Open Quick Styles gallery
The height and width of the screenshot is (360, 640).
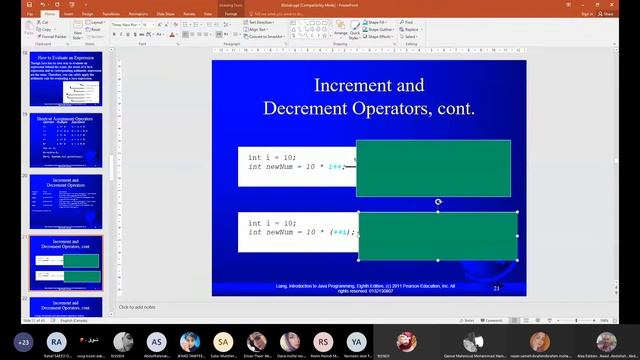tap(355, 29)
